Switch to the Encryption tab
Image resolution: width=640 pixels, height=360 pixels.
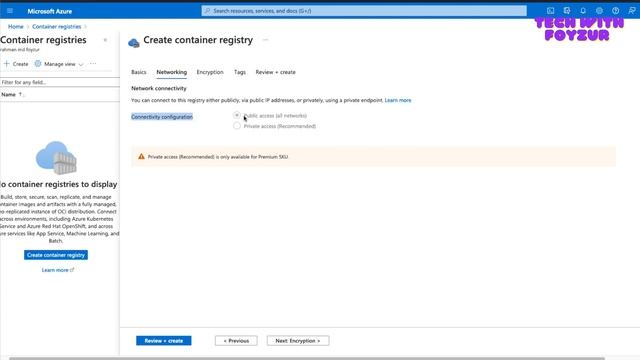coord(210,72)
